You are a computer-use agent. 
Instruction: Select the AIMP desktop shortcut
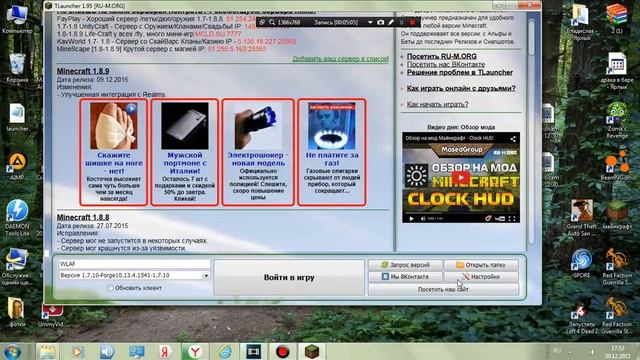tap(17, 167)
